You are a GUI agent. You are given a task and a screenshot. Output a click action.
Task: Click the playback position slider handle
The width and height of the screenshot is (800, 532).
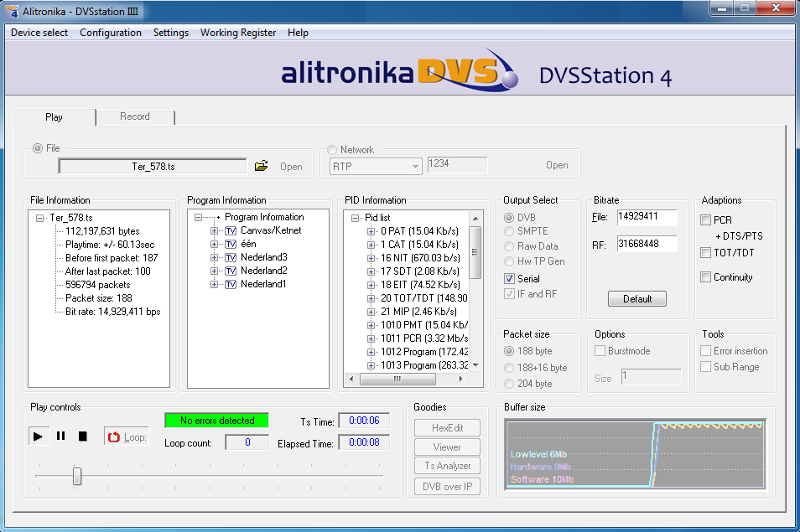[77, 476]
